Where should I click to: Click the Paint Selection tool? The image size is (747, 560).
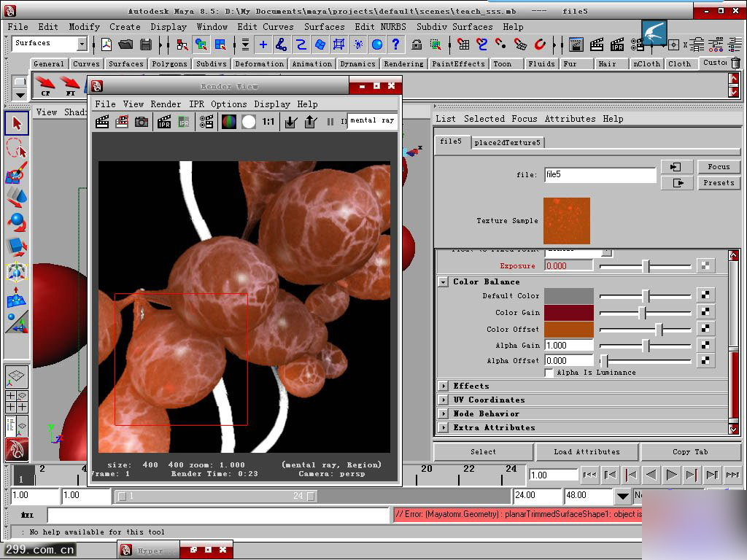tap(16, 174)
